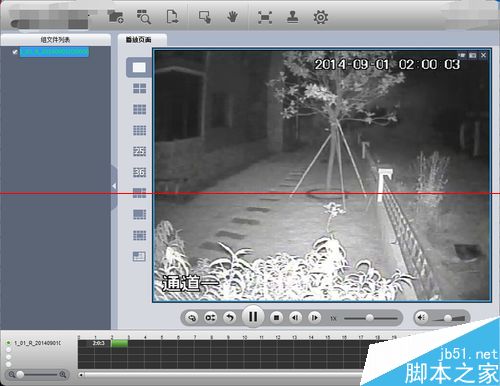
Task: Stop the video playback
Action: pyautogui.click(x=276, y=318)
